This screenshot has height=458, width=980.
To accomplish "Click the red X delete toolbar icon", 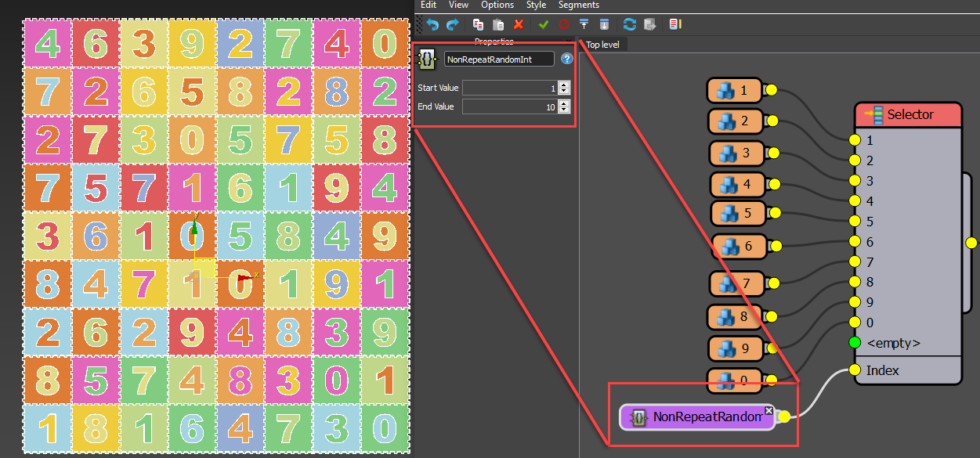I will pos(519,24).
